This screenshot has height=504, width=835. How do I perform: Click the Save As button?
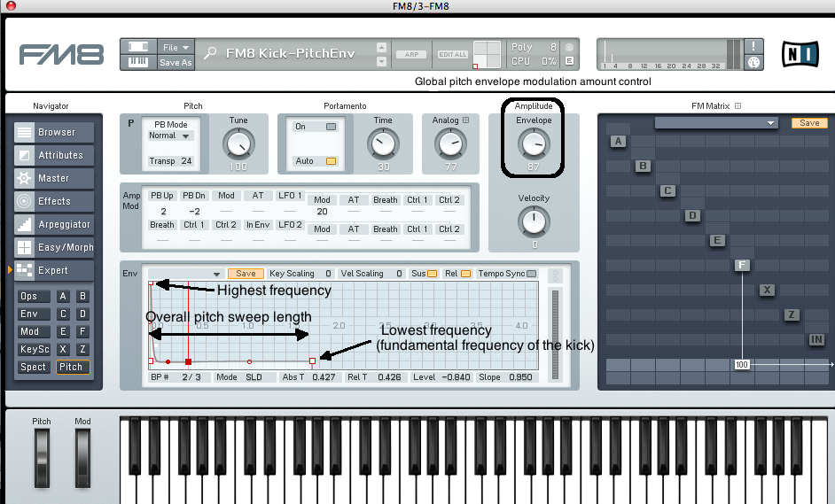tap(176, 62)
